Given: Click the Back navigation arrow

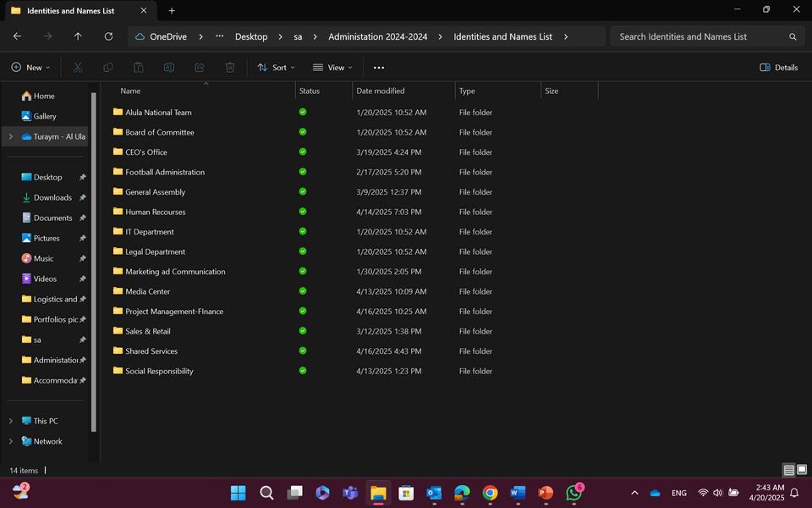Looking at the screenshot, I should pos(17,36).
